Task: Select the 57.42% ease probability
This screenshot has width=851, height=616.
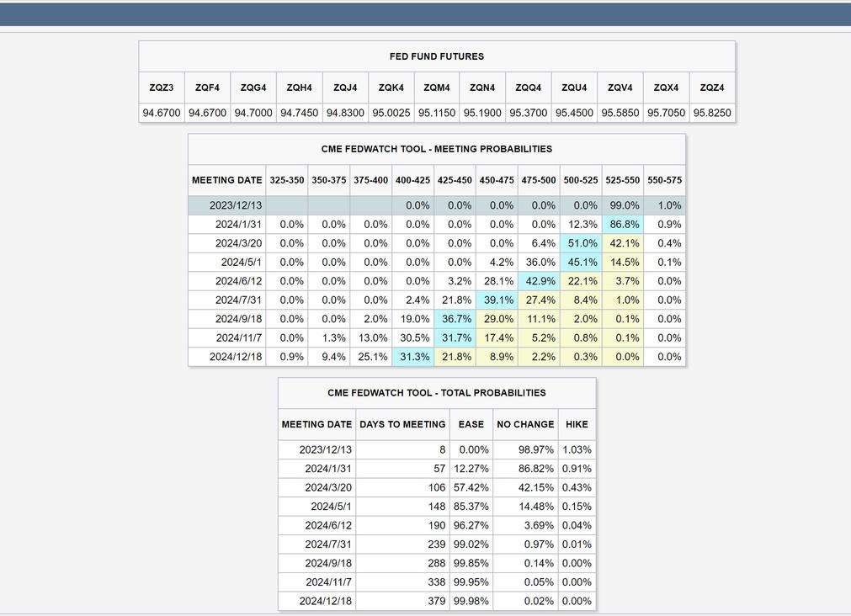Action: 471,488
